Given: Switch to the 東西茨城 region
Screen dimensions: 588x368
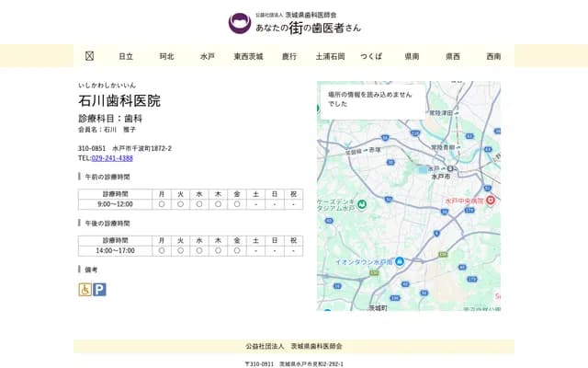Looking at the screenshot, I should pos(248,56).
